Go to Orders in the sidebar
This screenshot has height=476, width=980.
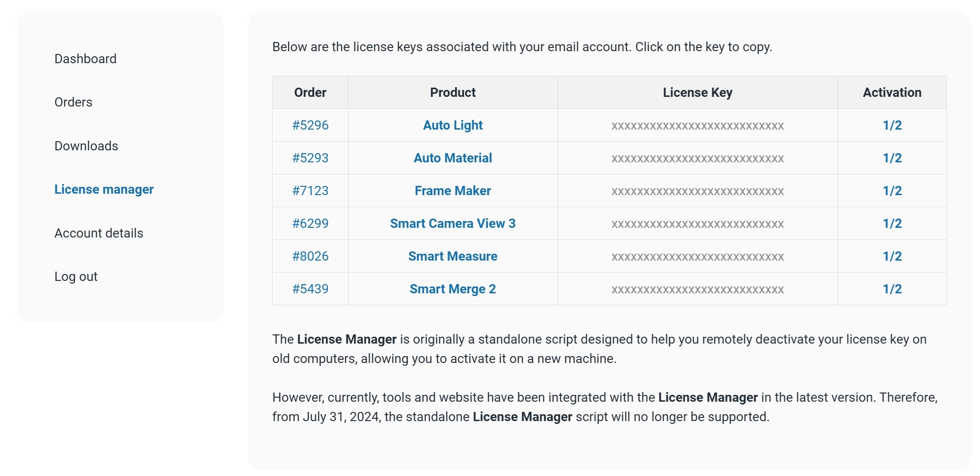[73, 102]
